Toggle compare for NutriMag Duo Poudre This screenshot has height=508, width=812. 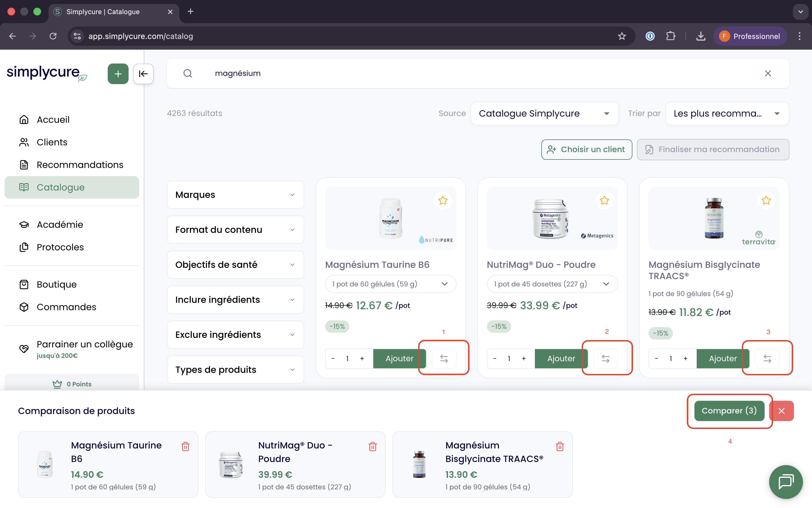tap(606, 358)
